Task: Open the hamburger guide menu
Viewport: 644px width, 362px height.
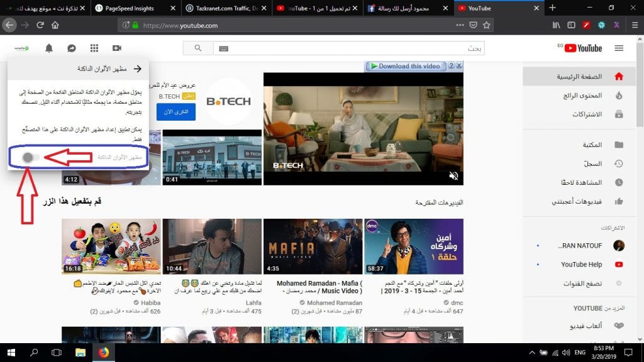Action: pyautogui.click(x=619, y=48)
